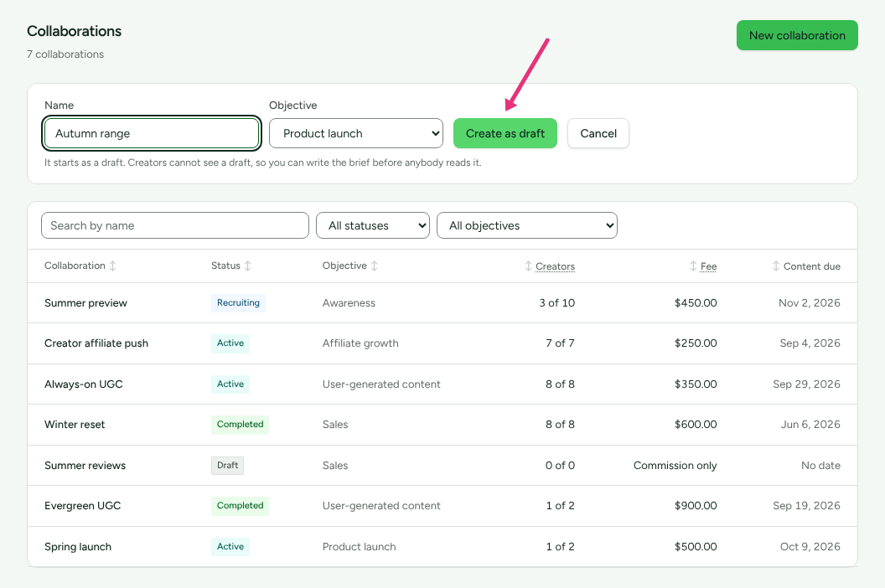This screenshot has width=885, height=588.
Task: Click Active badge on Spring launch
Action: [230, 546]
